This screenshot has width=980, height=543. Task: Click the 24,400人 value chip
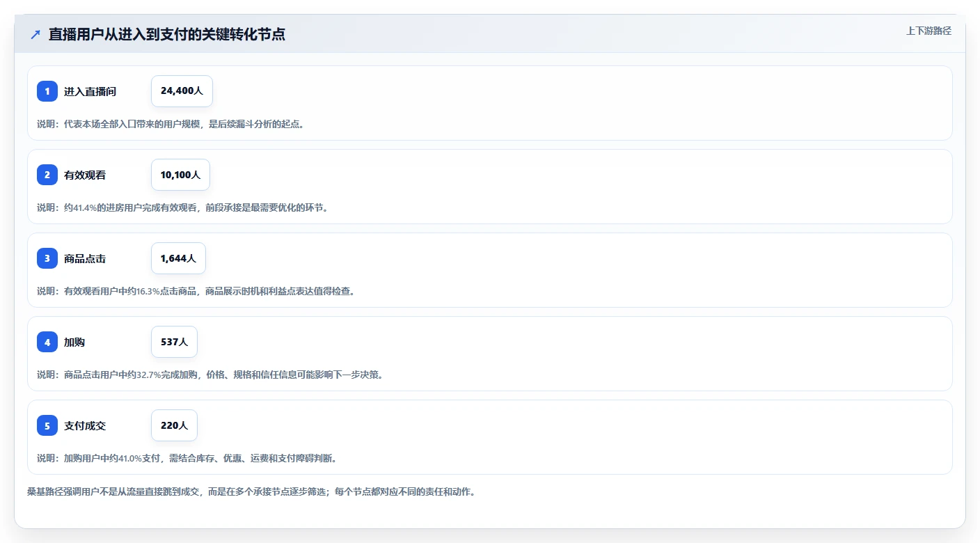tap(182, 91)
